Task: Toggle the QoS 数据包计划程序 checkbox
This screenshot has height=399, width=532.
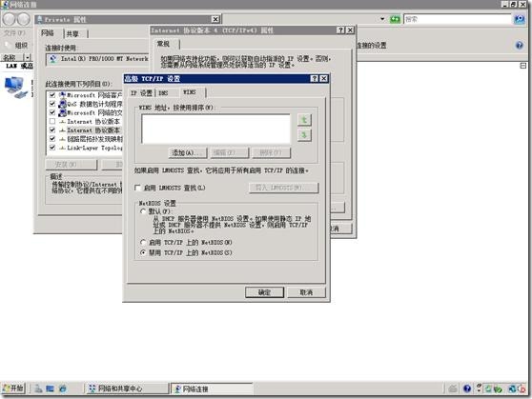Action: (52, 104)
